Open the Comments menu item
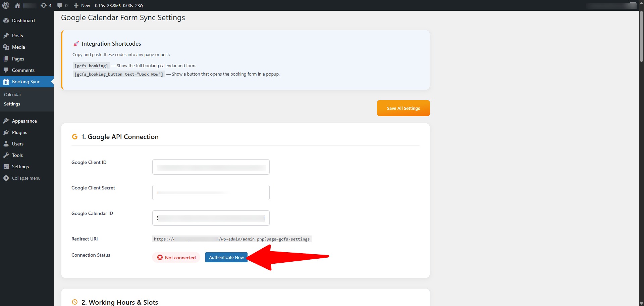644x306 pixels. click(x=27, y=70)
